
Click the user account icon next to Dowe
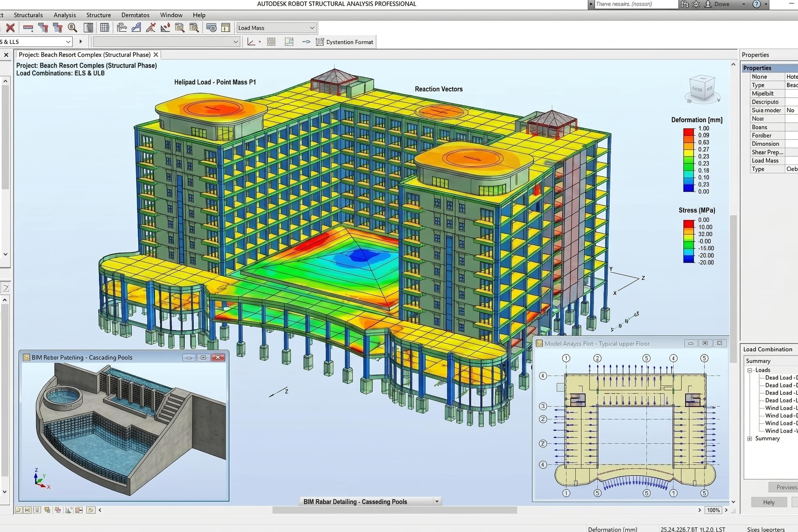(x=708, y=4)
